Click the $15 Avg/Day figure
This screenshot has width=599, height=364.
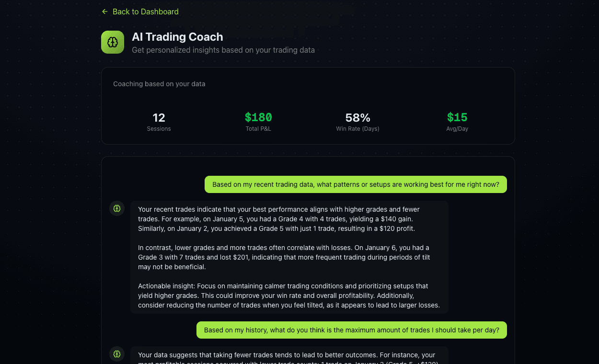(x=457, y=117)
